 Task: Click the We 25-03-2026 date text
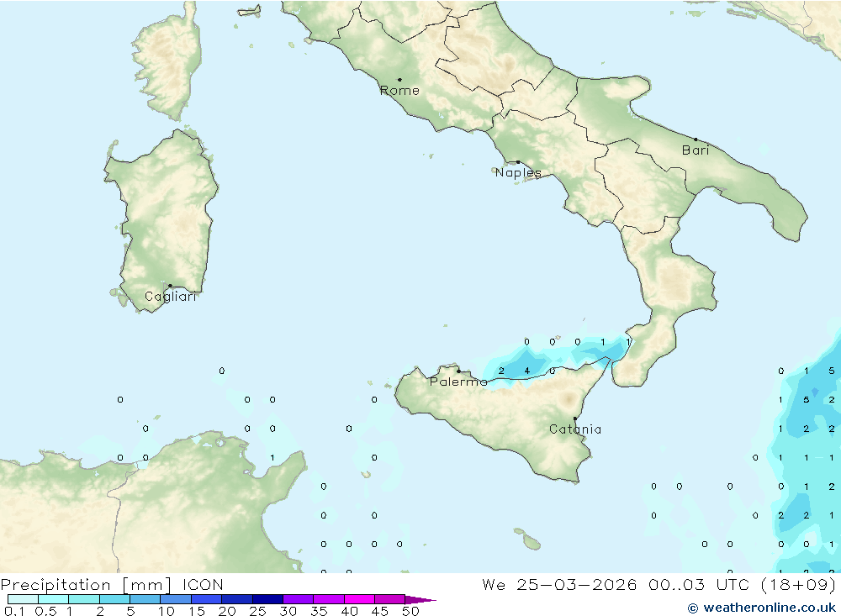pos(559,585)
